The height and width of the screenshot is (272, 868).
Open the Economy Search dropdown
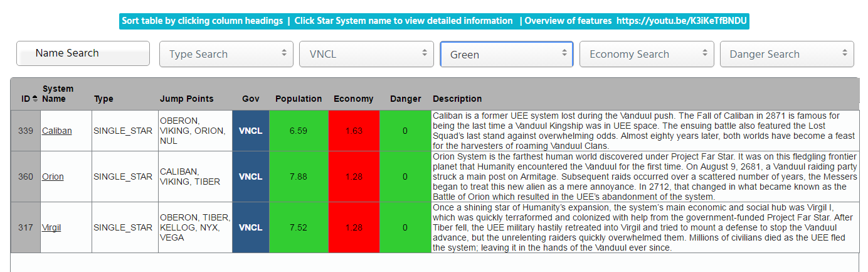[647, 54]
